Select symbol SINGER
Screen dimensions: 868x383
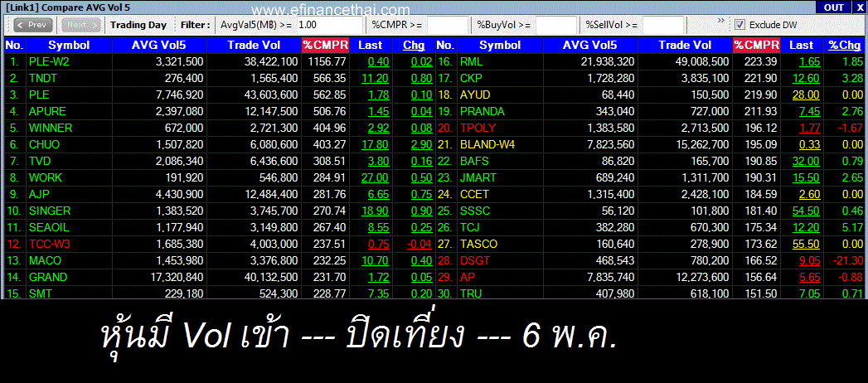49,211
